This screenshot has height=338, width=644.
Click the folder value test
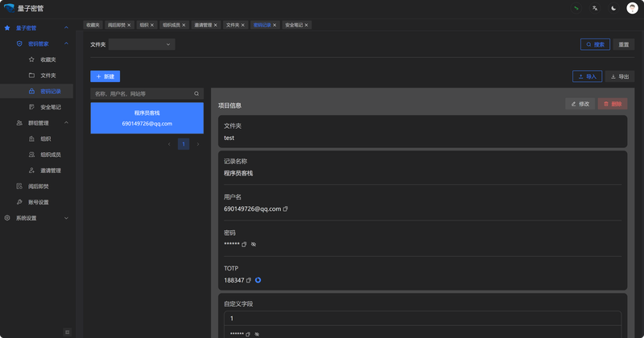point(229,138)
